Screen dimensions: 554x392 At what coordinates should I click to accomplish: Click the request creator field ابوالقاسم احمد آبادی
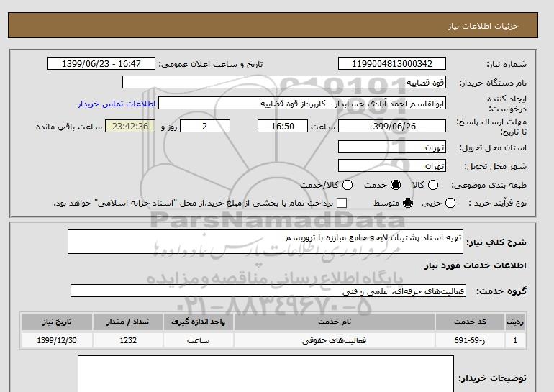[302, 103]
